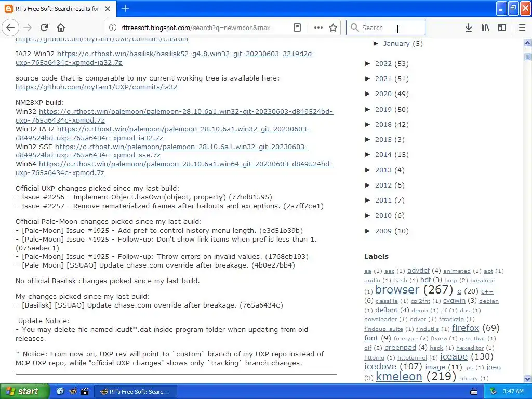Reload the current page

coord(45,28)
